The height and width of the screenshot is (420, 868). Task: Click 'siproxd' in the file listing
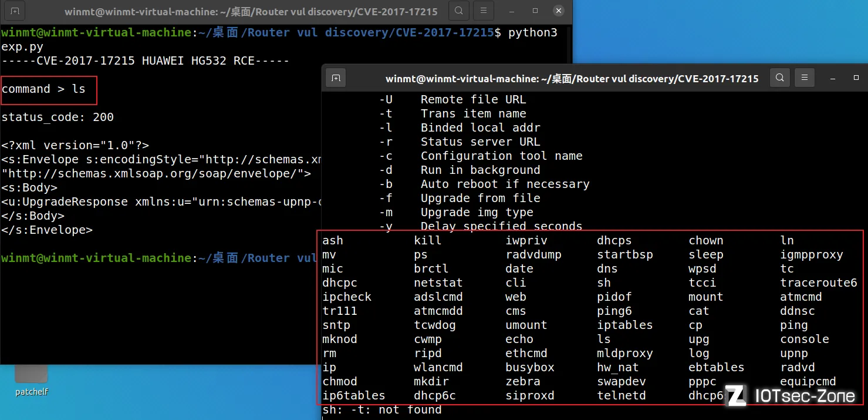point(530,396)
